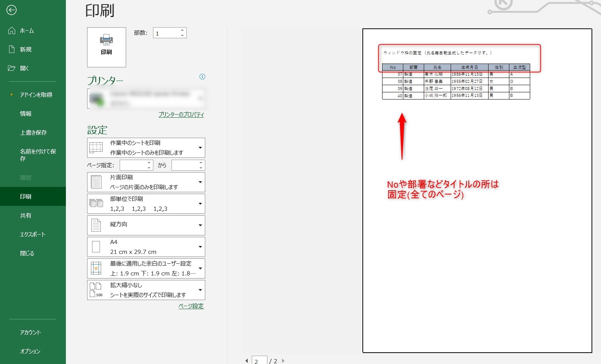Click the 氏名 header in preview

437,67
